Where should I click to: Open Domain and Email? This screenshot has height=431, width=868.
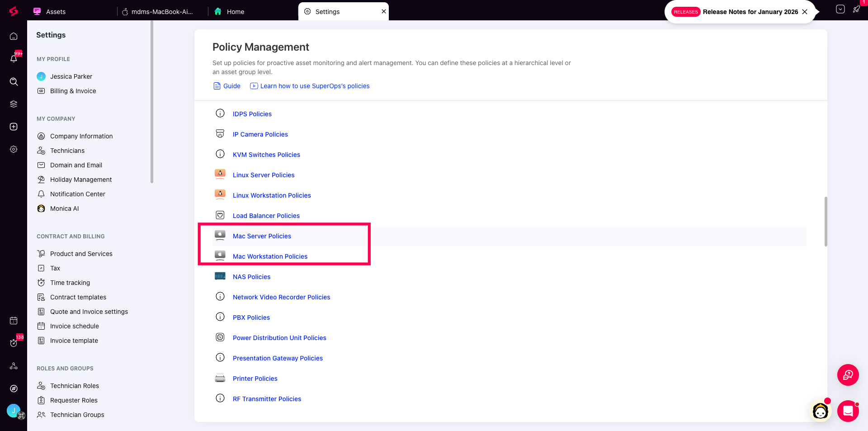pyautogui.click(x=76, y=165)
